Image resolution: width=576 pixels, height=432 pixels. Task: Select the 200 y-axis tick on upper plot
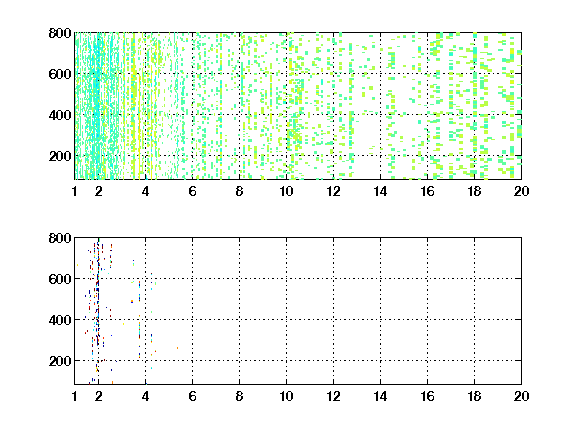[x=60, y=156]
